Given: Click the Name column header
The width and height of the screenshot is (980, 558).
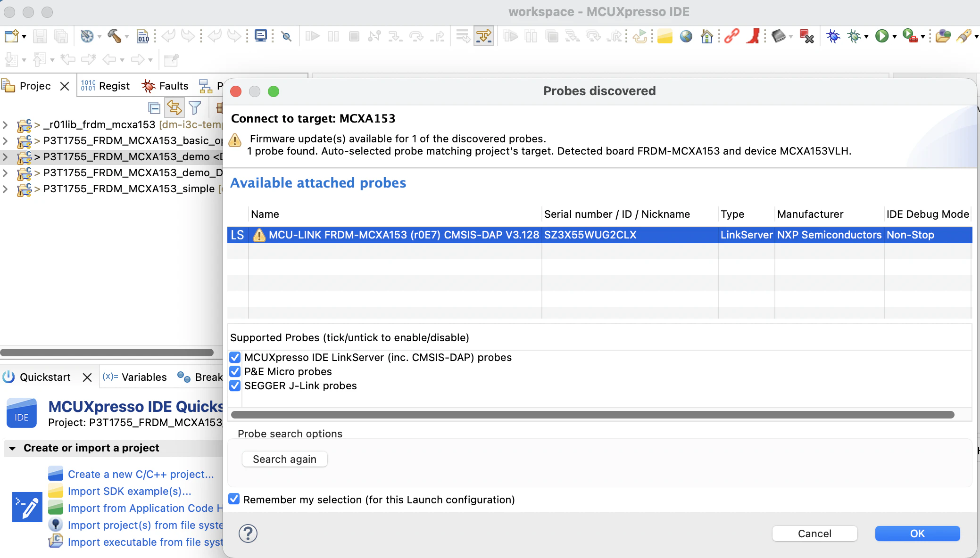Looking at the screenshot, I should coord(395,214).
